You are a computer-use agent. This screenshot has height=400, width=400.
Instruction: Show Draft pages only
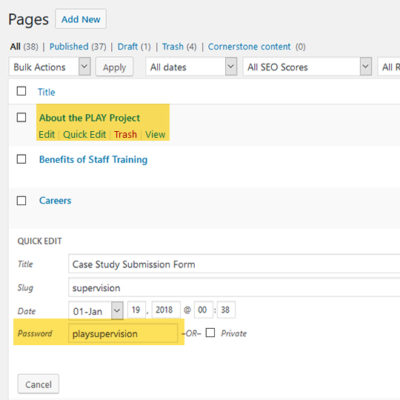pos(128,47)
